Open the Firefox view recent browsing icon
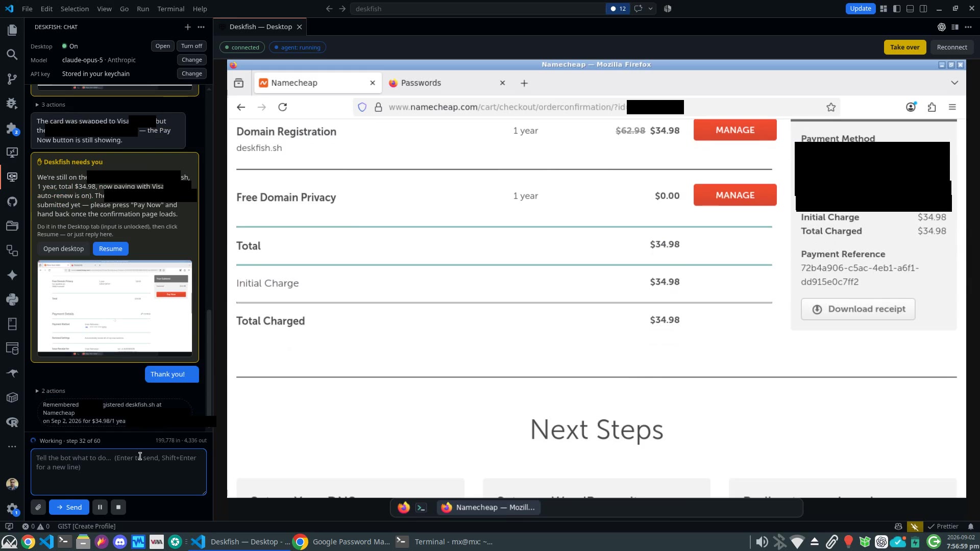 click(x=238, y=83)
